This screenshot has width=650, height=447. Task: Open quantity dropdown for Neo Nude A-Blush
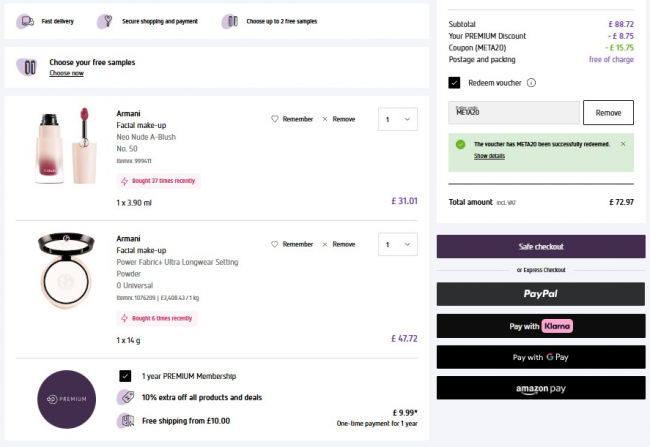coord(397,120)
